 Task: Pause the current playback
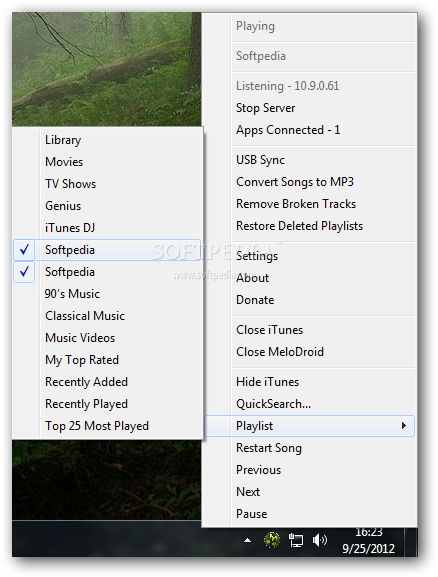click(x=309, y=514)
